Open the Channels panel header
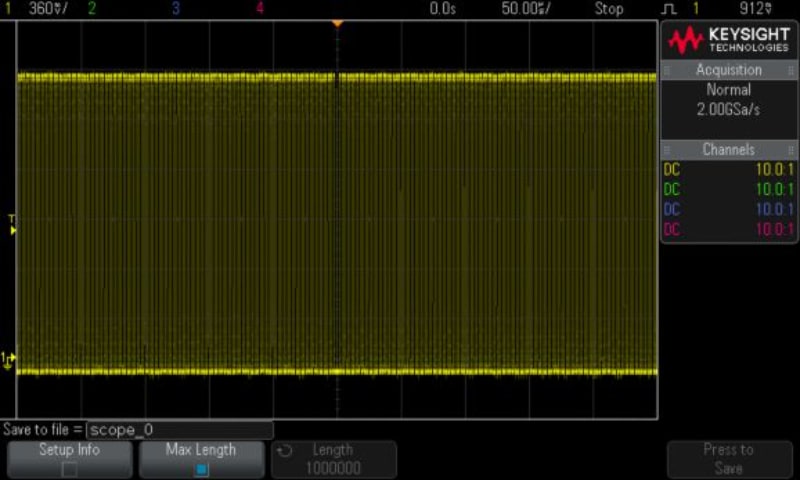This screenshot has height=480, width=800. point(729,149)
